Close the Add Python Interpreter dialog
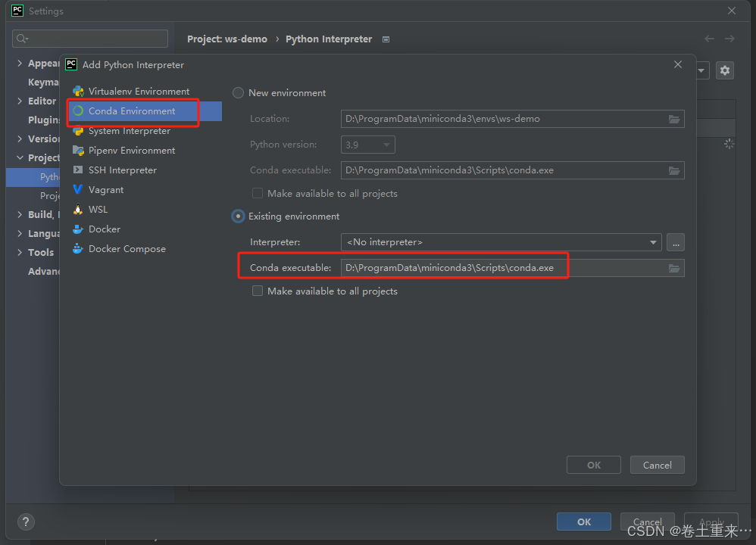The width and height of the screenshot is (756, 545). [678, 64]
